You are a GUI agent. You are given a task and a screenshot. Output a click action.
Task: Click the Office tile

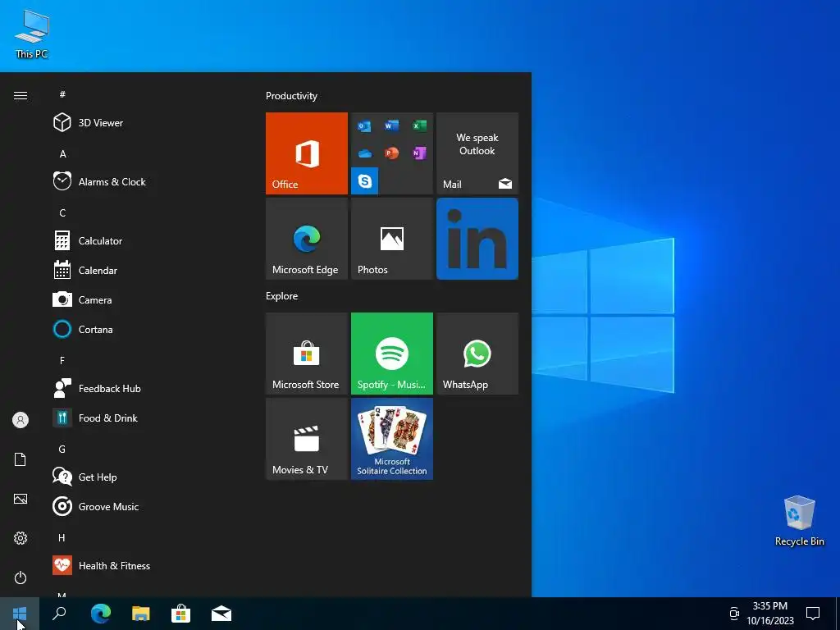307,153
